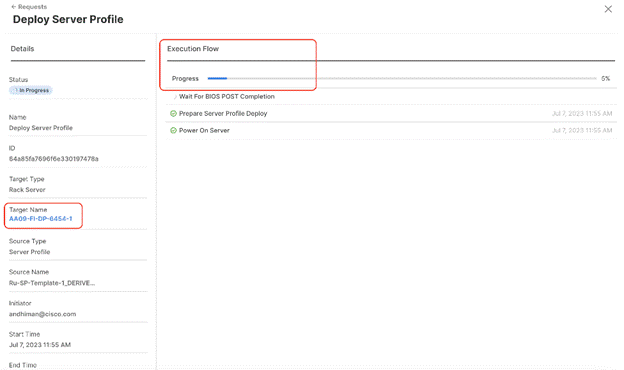The width and height of the screenshot is (624, 370).
Task: Click the back arrow before Requests
Action: coord(14,7)
